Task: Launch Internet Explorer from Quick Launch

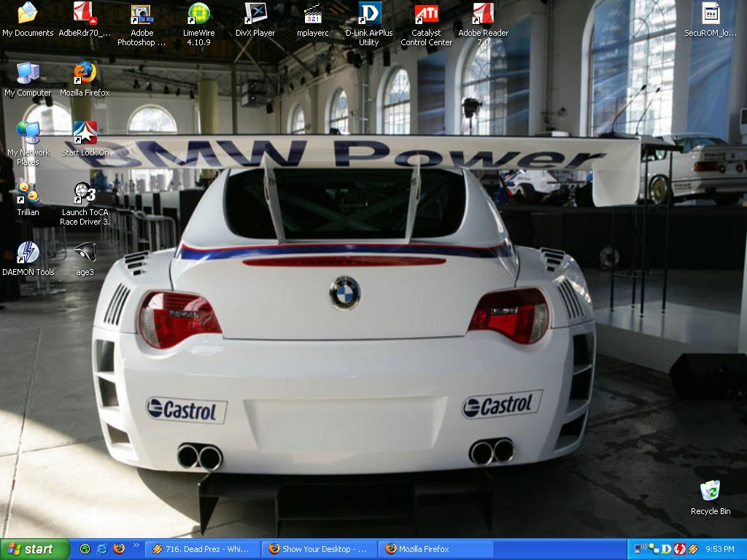Action: point(101,549)
